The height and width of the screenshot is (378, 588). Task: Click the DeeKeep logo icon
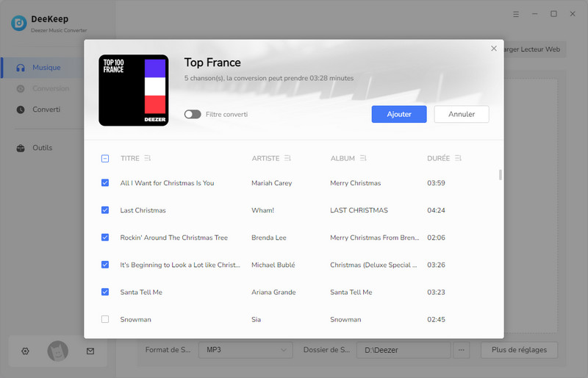(x=19, y=23)
